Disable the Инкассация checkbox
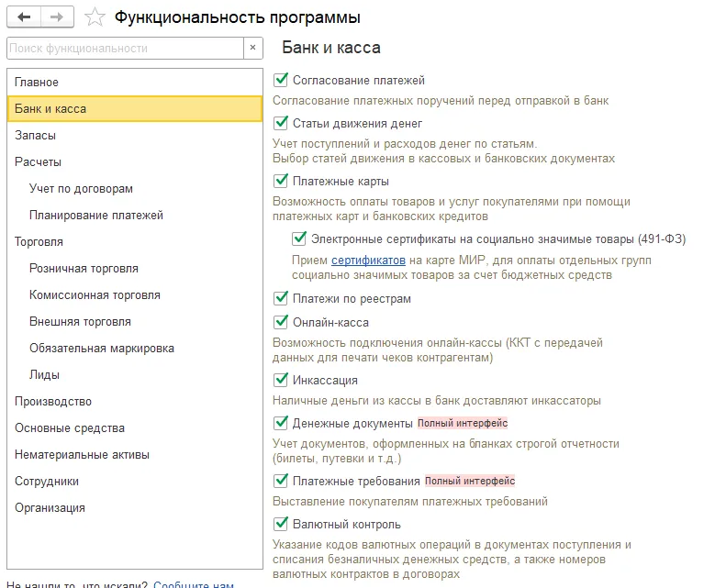 (x=282, y=380)
